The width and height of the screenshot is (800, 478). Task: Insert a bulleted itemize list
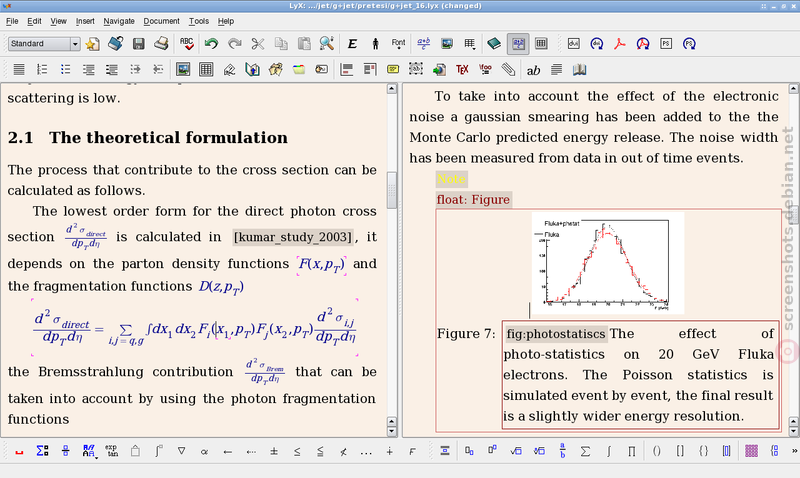pos(65,69)
